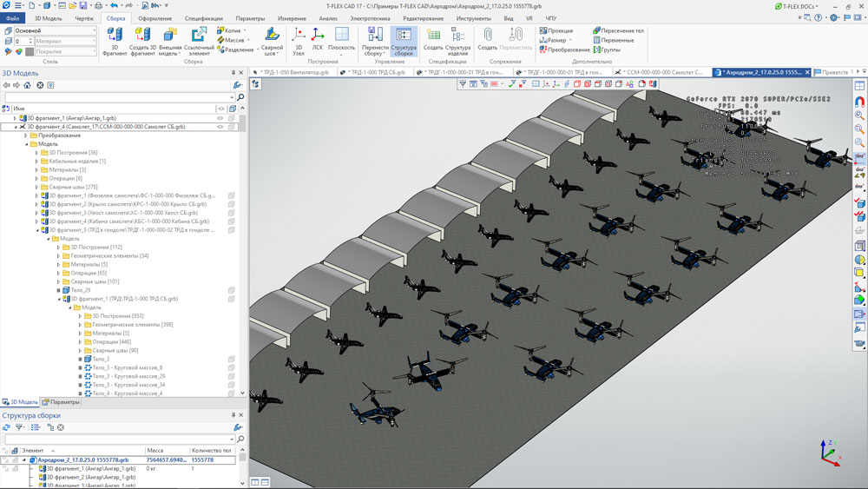Click refresh icon in Структура сборки toolbar
868x489 pixels.
coord(7,427)
